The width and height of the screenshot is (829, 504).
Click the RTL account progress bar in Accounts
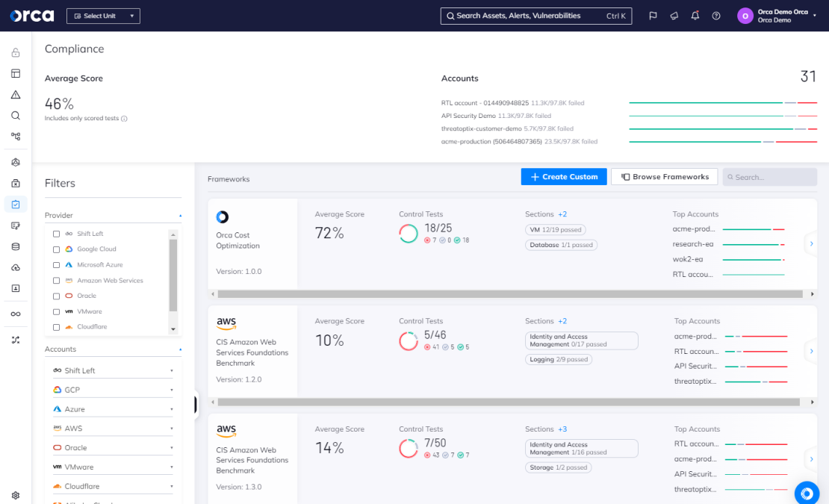pos(723,103)
